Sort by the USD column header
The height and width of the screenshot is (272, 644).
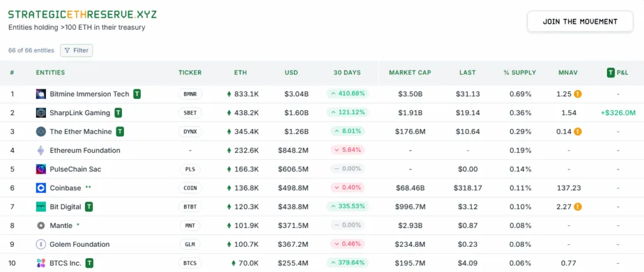(x=291, y=73)
